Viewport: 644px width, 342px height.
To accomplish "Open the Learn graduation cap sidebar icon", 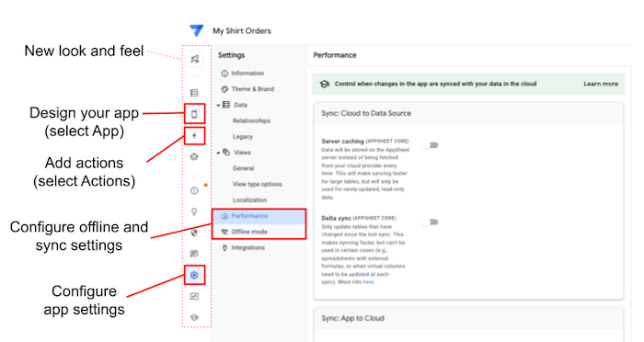I will pyautogui.click(x=194, y=317).
